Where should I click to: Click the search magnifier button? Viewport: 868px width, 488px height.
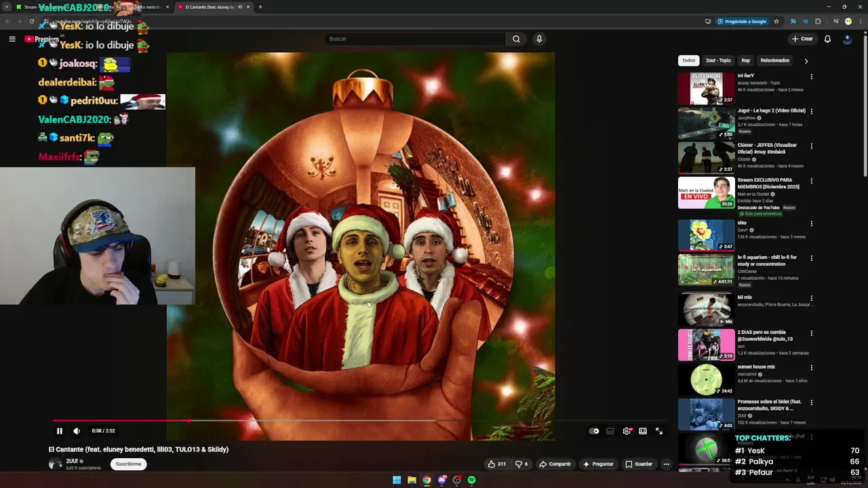(516, 39)
